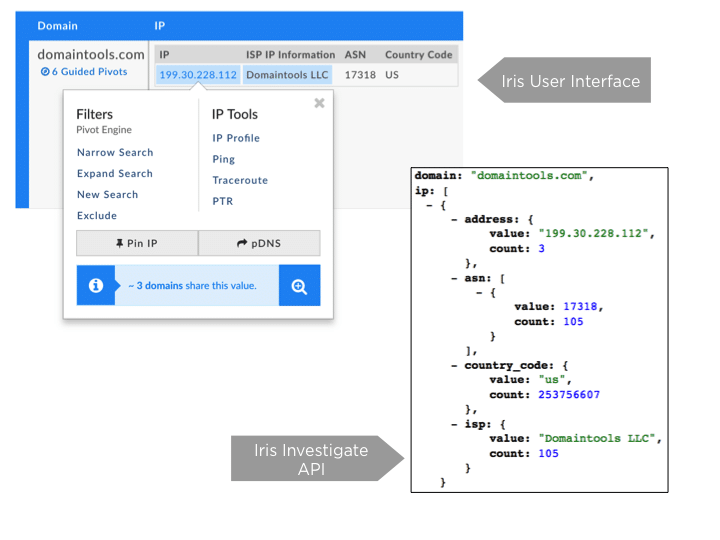Click JSON count 253756607
The image size is (720, 540).
[569, 395]
